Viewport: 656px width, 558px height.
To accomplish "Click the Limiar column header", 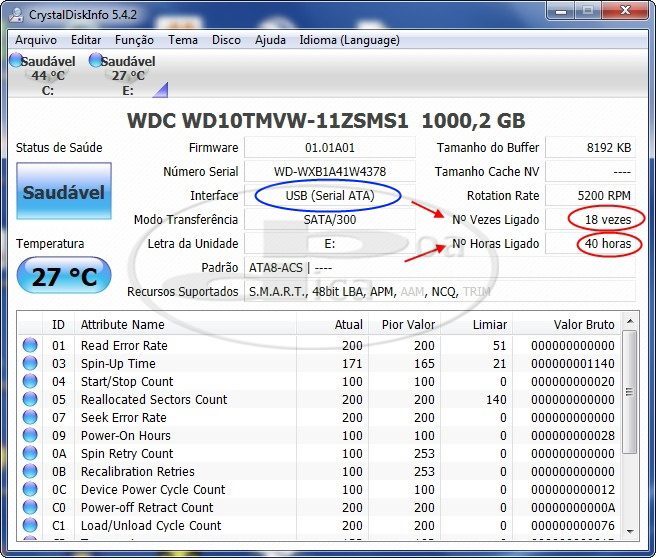I will click(x=477, y=325).
